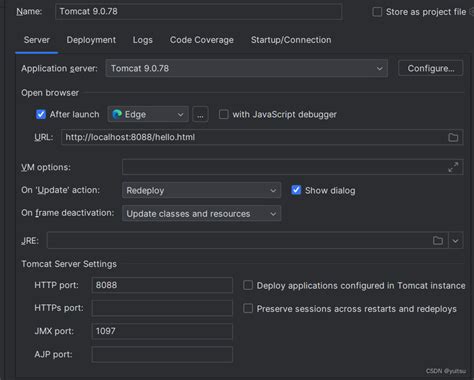Switch to the Deployment tab
The width and height of the screenshot is (474, 380).
pos(91,40)
